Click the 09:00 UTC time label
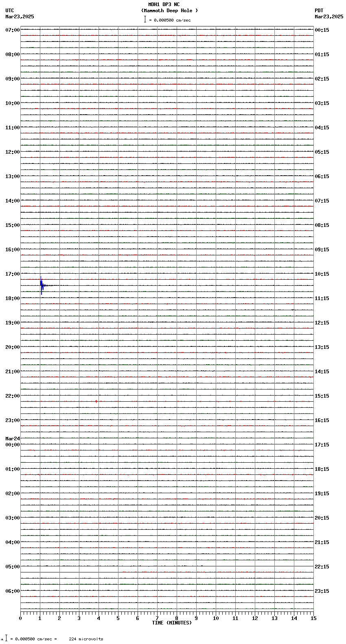Image resolution: width=346 pixels, height=644 pixels. (13, 79)
